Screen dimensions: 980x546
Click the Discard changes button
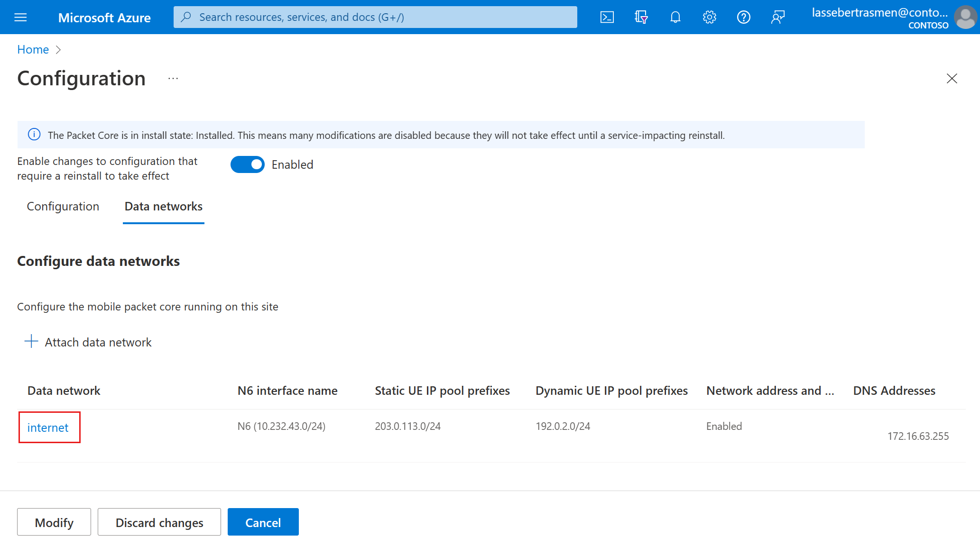[159, 522]
